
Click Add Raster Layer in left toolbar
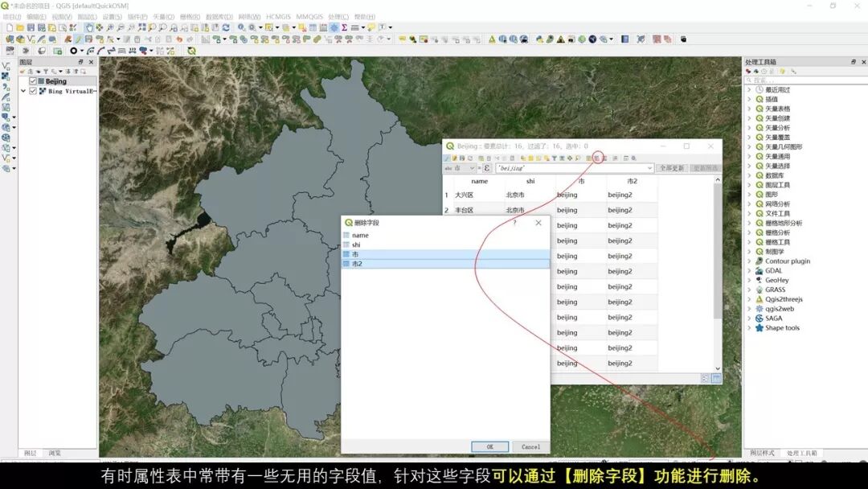(x=6, y=76)
